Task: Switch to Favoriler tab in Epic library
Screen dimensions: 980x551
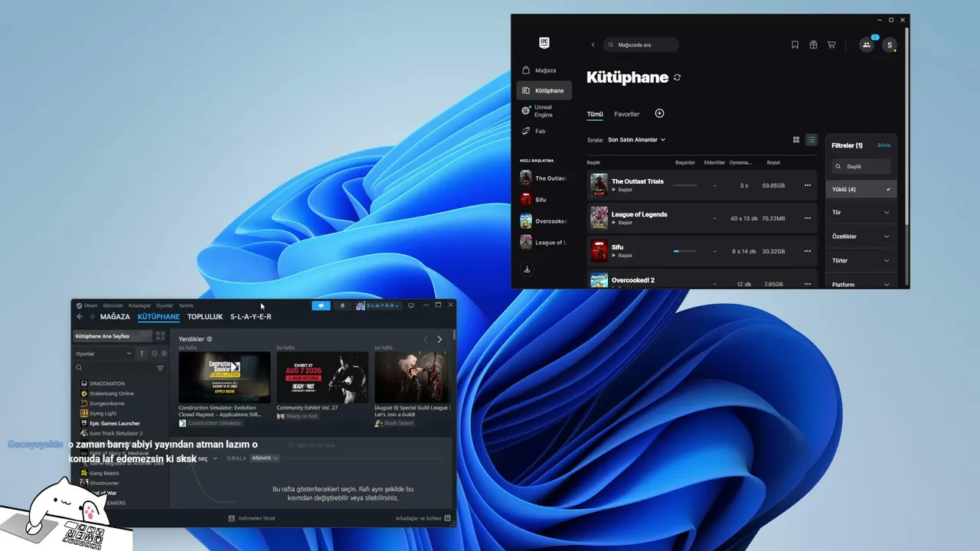Action: pyautogui.click(x=627, y=114)
